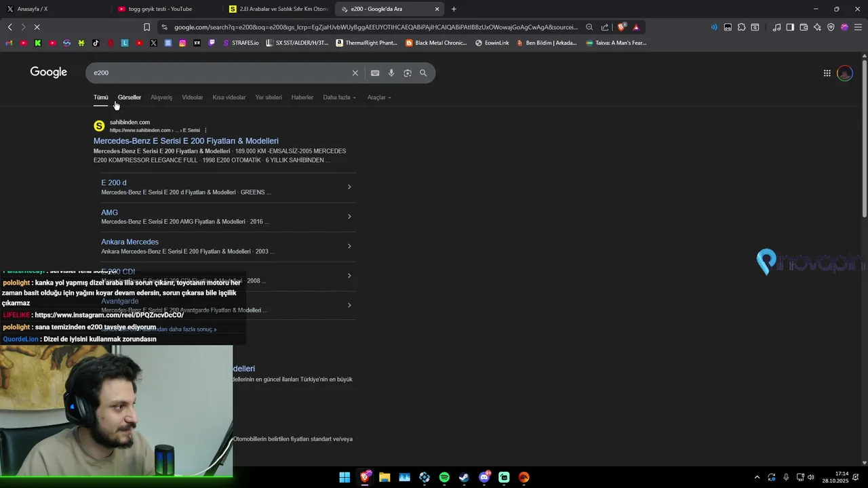Open the Brave Rewards triangle icon
Image resolution: width=868 pixels, height=488 pixels.
pyautogui.click(x=636, y=27)
